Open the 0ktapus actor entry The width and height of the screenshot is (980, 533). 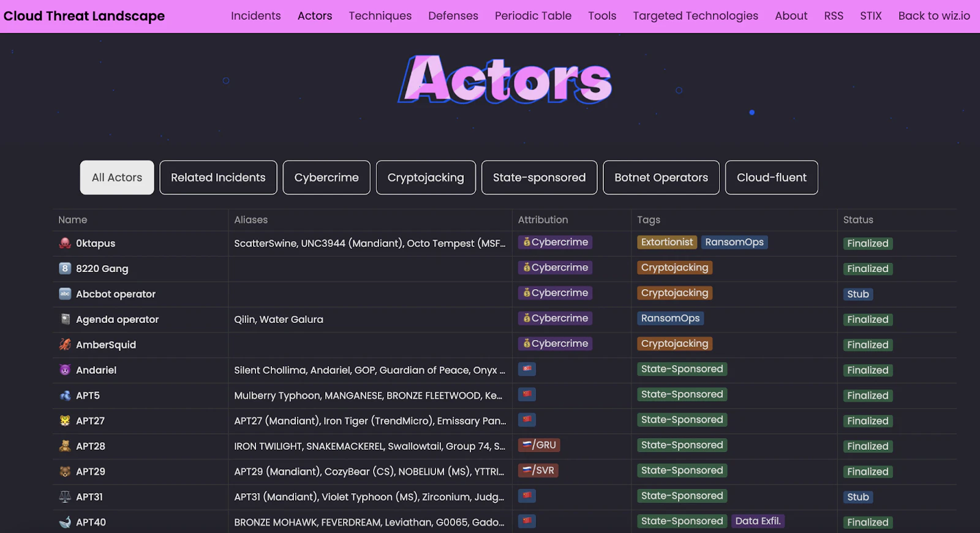point(96,243)
